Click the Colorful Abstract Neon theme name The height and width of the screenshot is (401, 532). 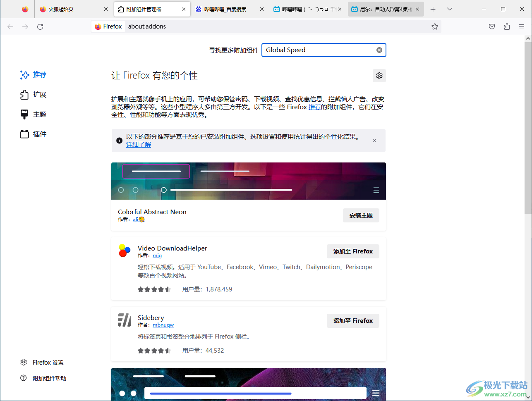pos(152,212)
